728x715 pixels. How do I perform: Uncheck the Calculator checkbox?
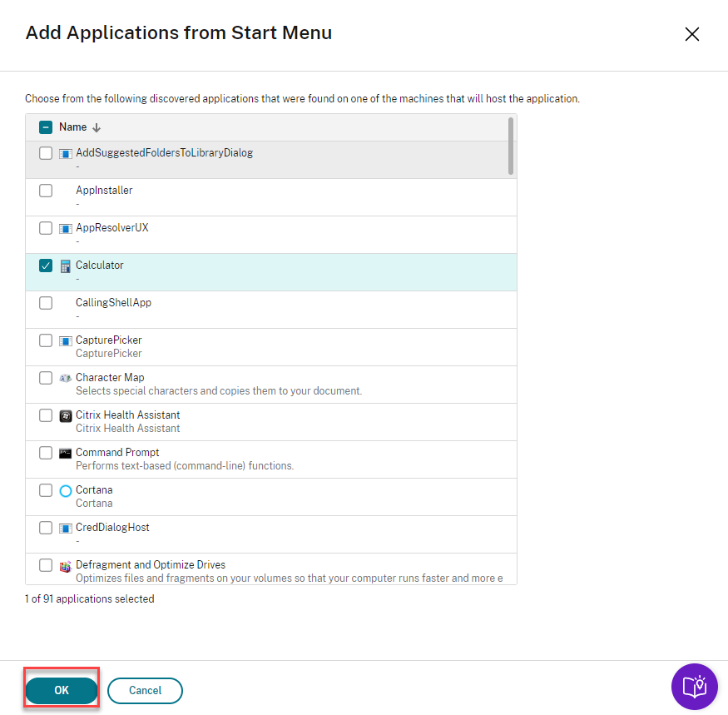(46, 266)
